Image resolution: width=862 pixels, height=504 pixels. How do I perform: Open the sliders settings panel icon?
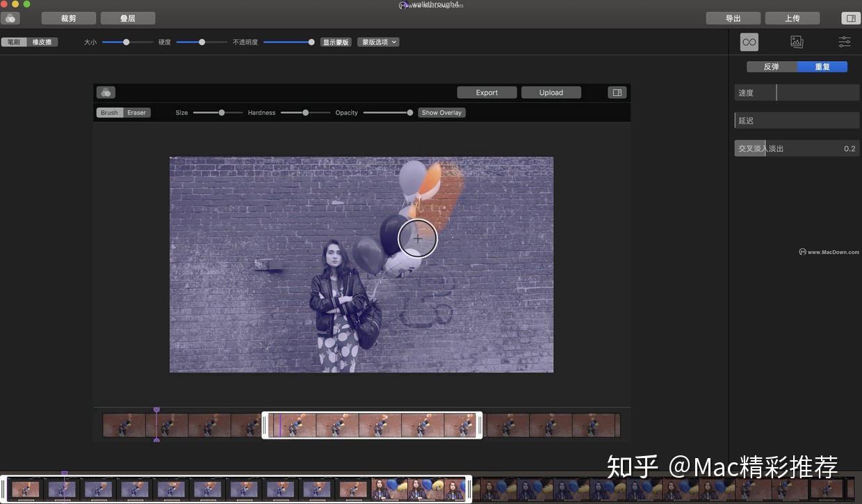[844, 42]
